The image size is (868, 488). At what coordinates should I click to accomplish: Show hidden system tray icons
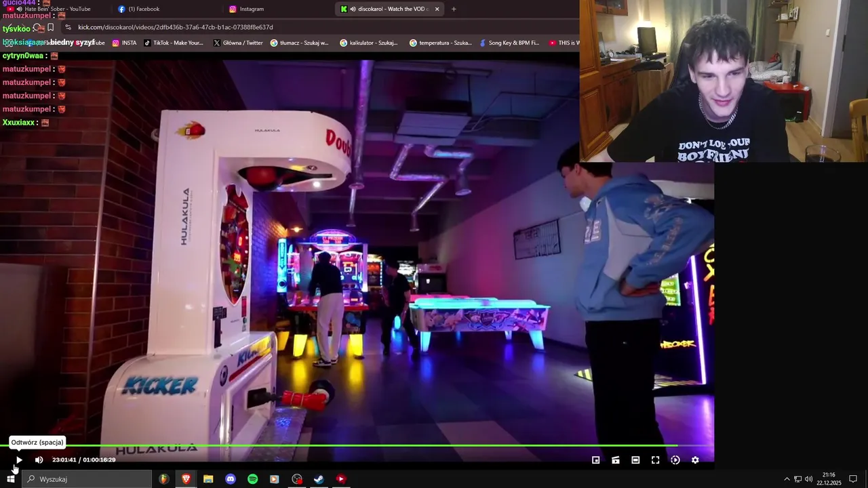click(787, 479)
